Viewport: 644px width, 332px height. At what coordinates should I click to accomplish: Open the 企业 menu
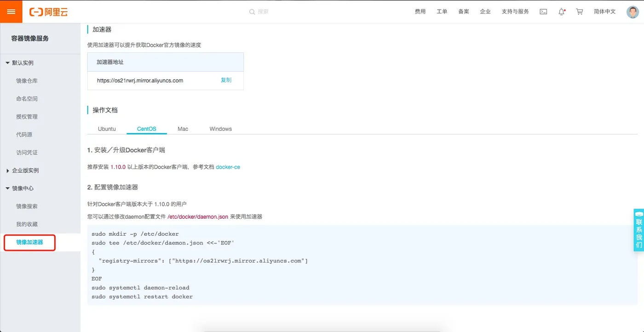tap(485, 12)
